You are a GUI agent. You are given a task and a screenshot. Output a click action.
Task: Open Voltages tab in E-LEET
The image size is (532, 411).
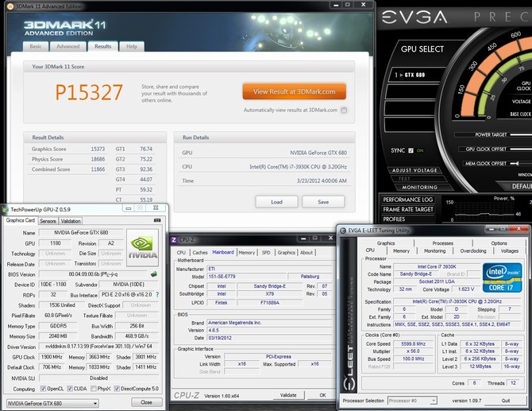(x=510, y=251)
